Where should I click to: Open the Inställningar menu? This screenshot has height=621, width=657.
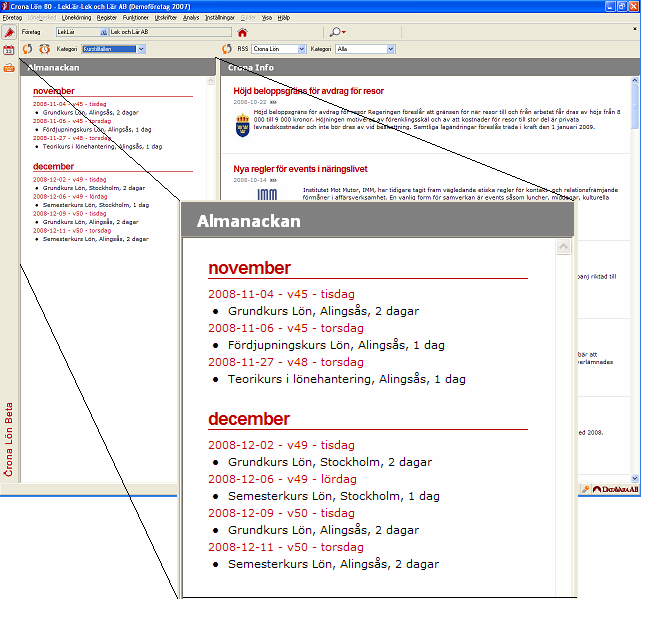220,18
